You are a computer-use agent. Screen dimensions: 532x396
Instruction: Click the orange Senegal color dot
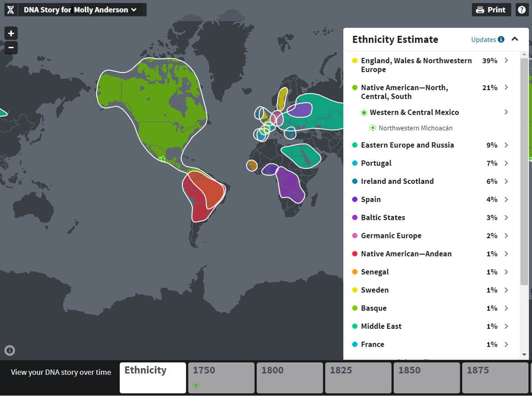(355, 272)
